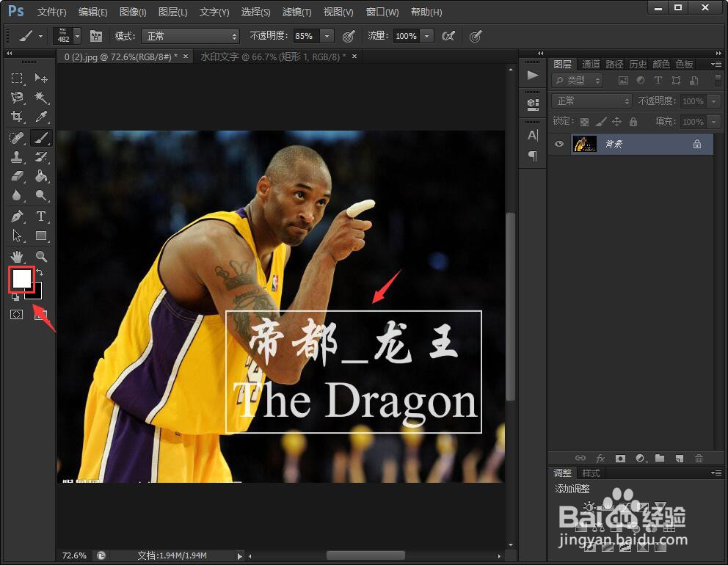Select the Path Selection tool
The image size is (728, 565).
(x=17, y=236)
